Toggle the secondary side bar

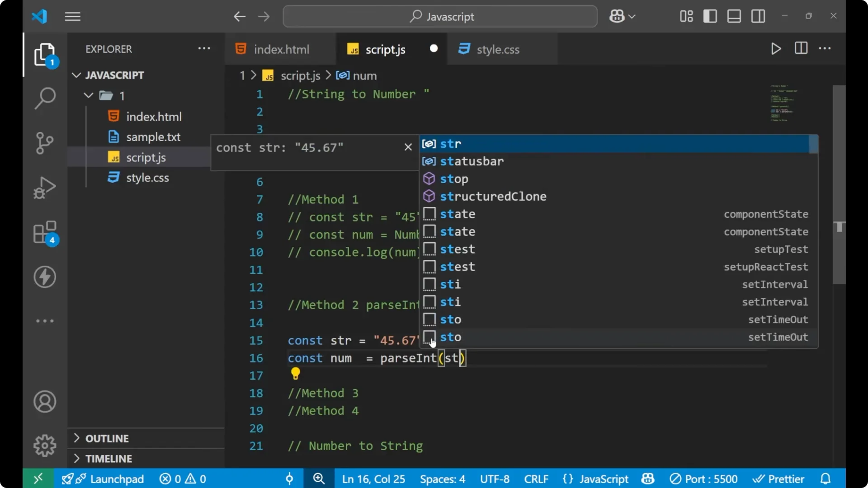[758, 16]
